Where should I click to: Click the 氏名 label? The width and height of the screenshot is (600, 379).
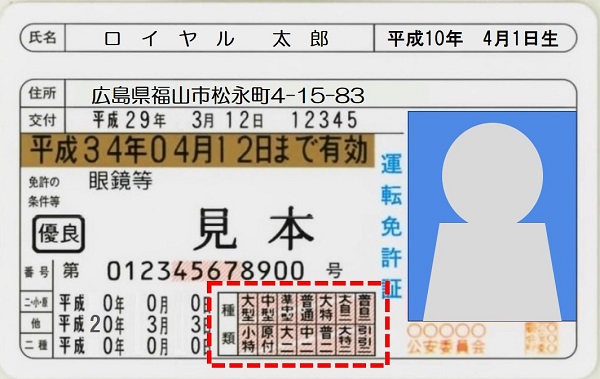[42, 38]
